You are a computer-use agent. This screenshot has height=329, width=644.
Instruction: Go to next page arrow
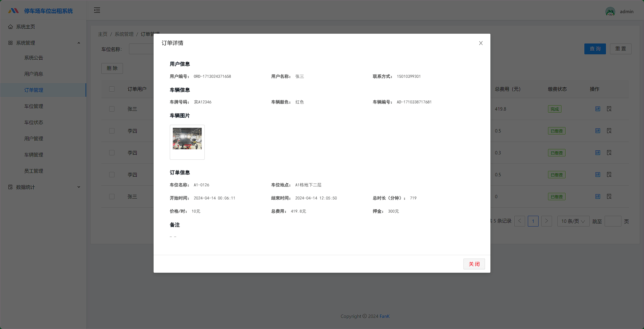pos(547,221)
